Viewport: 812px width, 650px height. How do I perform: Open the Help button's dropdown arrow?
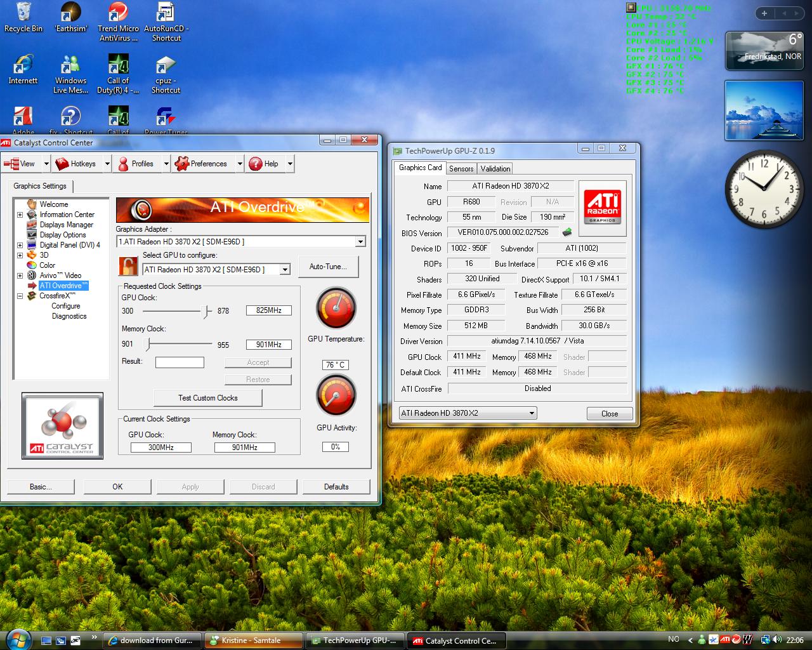coord(290,164)
